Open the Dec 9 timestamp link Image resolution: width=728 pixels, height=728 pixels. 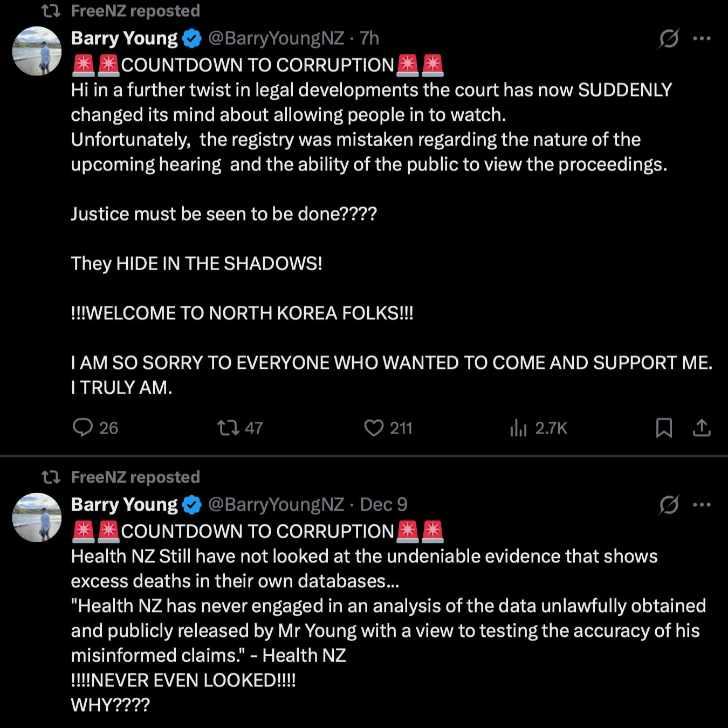tap(383, 505)
